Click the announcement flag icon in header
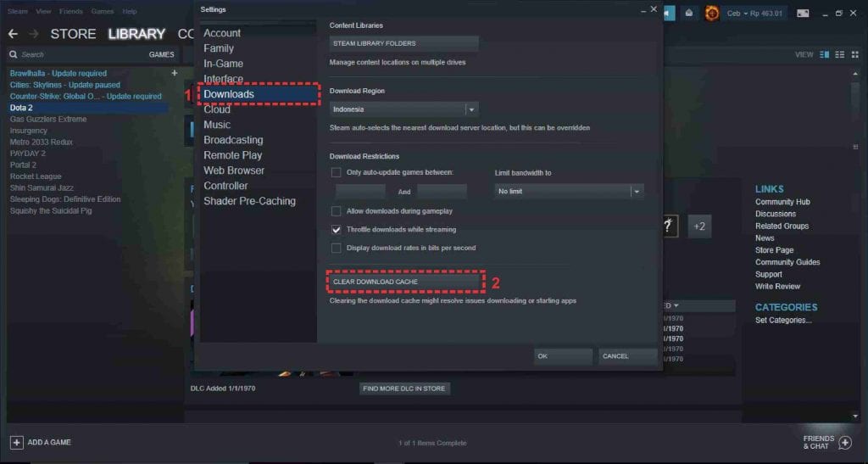The image size is (868, 464). (x=669, y=13)
